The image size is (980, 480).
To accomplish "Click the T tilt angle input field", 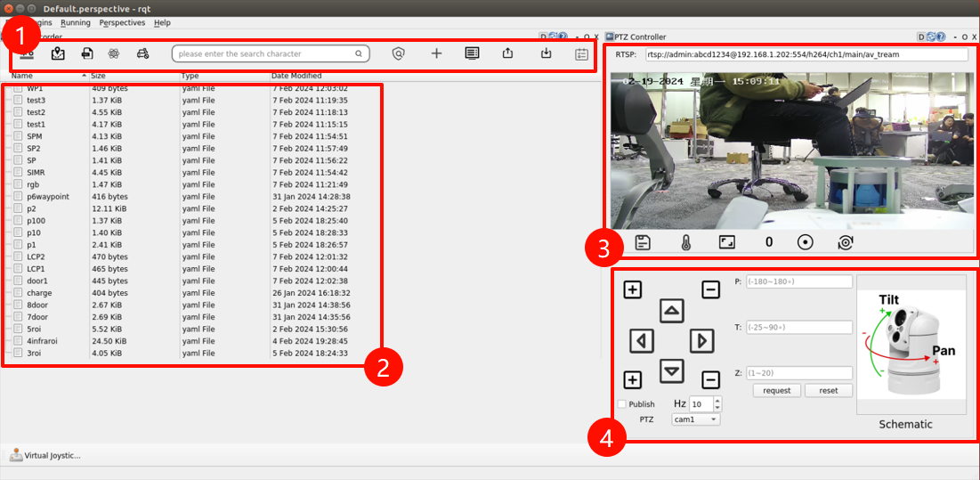I will pyautogui.click(x=798, y=328).
